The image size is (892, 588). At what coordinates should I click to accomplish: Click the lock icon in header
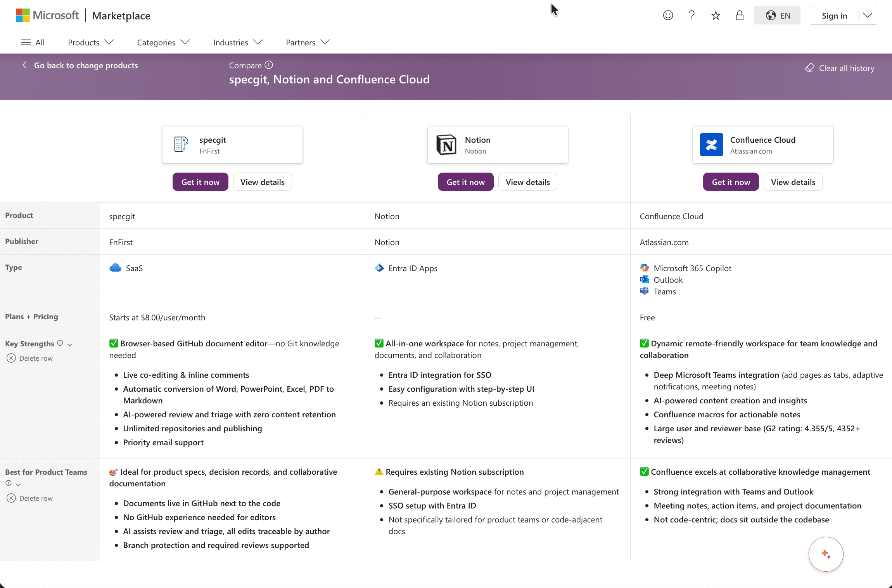pyautogui.click(x=740, y=16)
